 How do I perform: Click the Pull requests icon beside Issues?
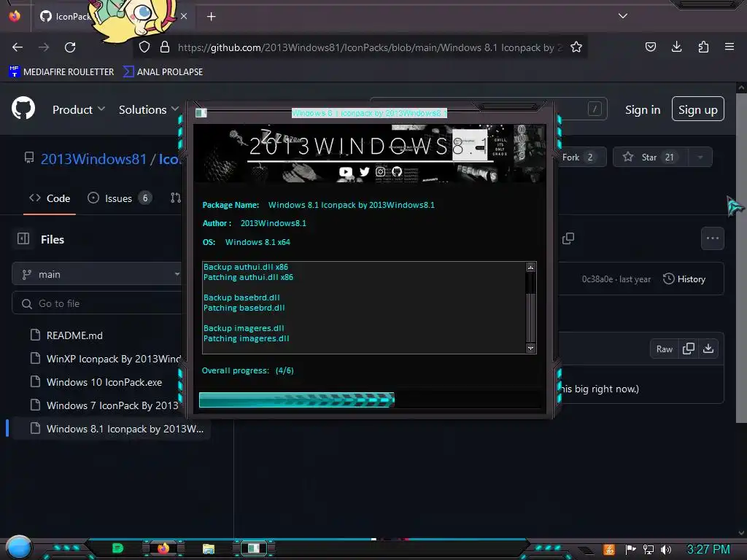[x=176, y=198]
